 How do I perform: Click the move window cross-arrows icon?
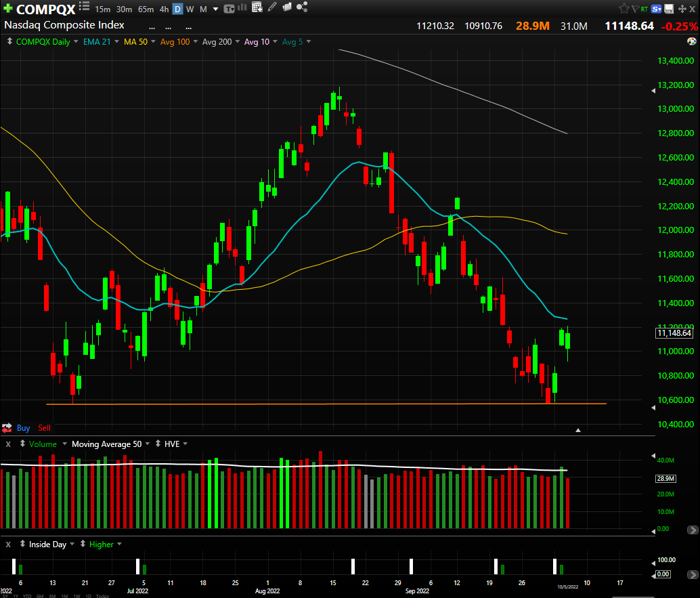point(682,9)
